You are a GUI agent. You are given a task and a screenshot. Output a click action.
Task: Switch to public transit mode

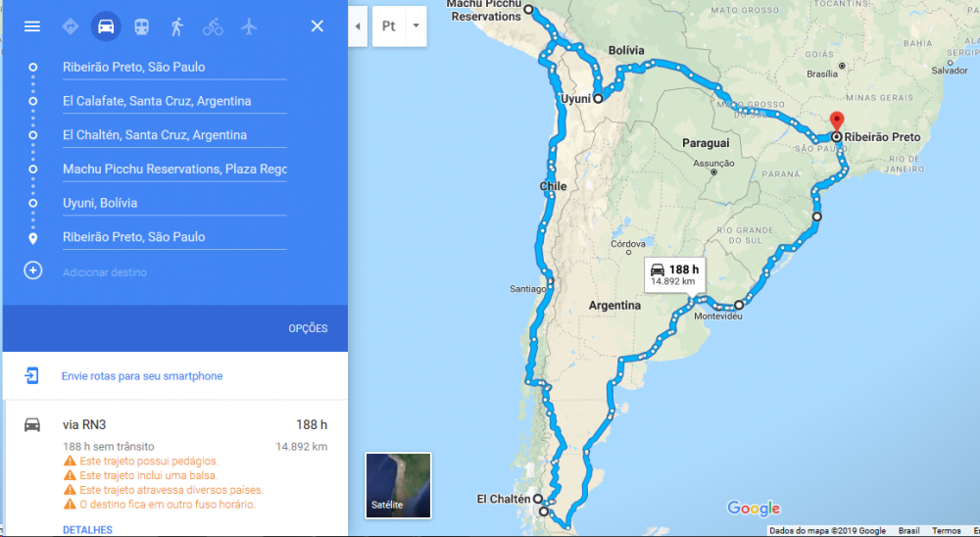(142, 26)
